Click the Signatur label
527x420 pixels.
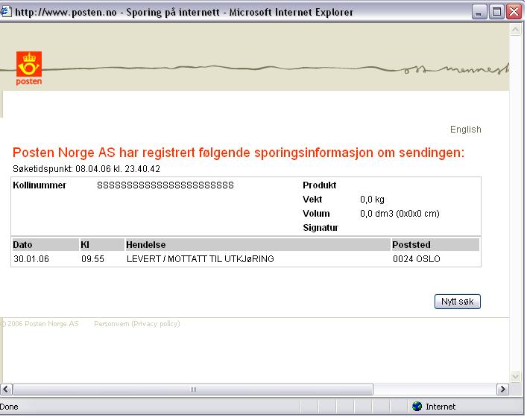321,228
